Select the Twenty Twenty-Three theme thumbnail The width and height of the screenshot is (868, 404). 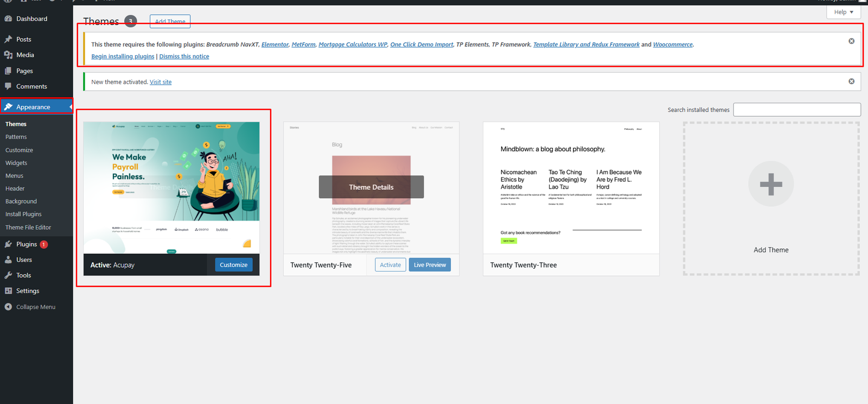coord(571,188)
